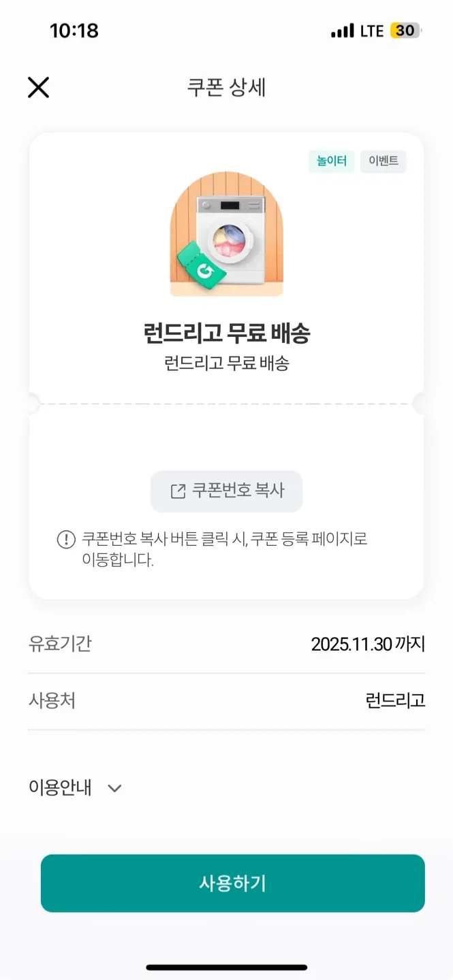
Task: Tap the signal strength bars icon
Action: pos(342,31)
